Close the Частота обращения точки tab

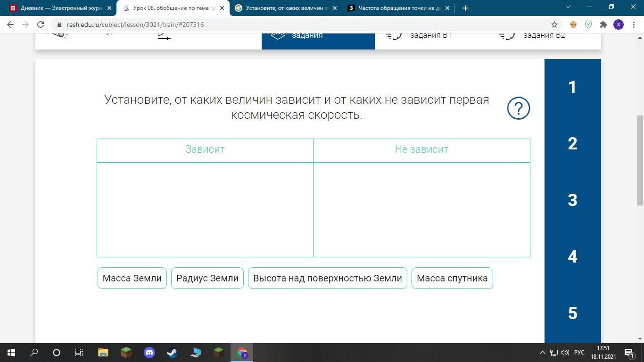point(447,8)
